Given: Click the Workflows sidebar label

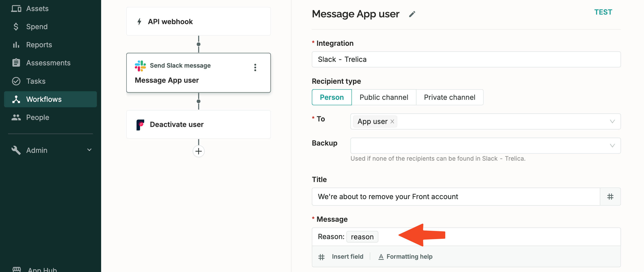Looking at the screenshot, I should [x=44, y=99].
